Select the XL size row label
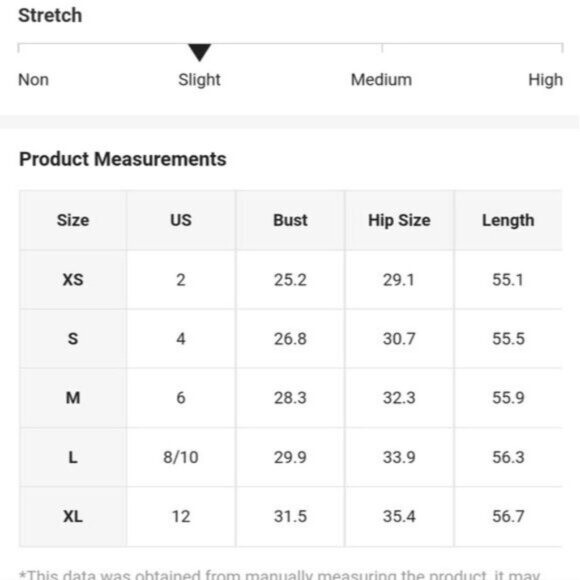 pyautogui.click(x=73, y=517)
